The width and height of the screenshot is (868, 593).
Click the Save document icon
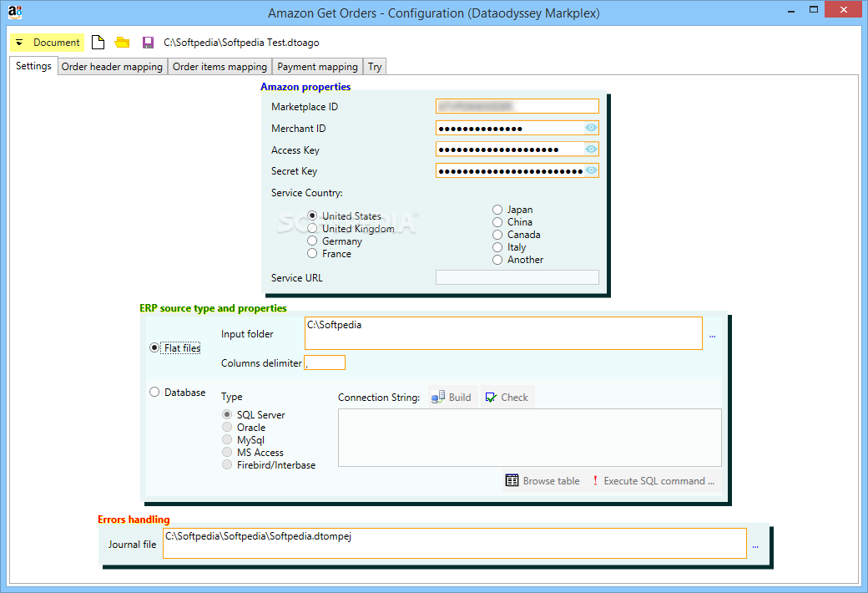[x=148, y=43]
